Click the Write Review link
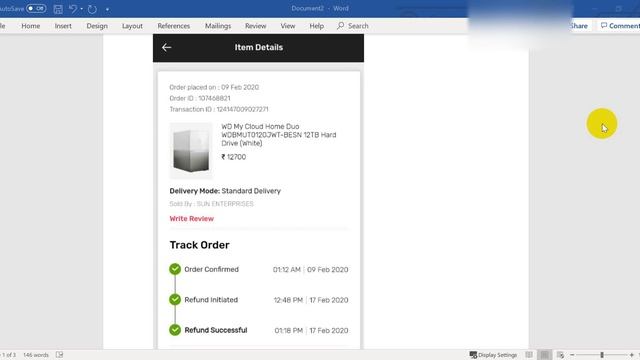This screenshot has width=640, height=360. pos(191,219)
